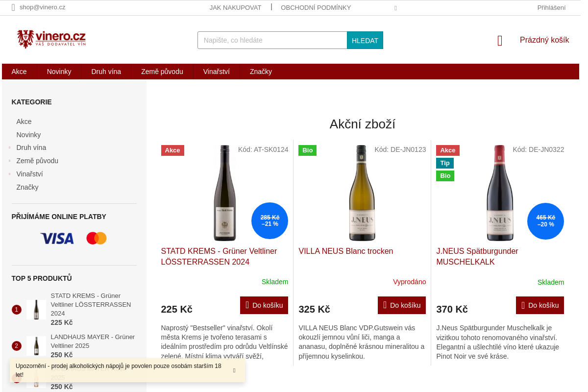Select Značky in the navigation bar
The height and width of the screenshot is (392, 588).
click(x=261, y=72)
